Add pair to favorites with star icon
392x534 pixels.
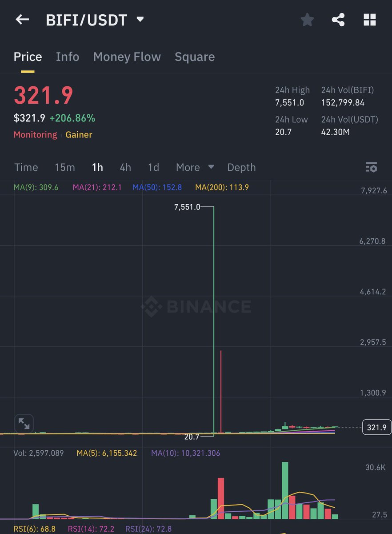(x=307, y=20)
